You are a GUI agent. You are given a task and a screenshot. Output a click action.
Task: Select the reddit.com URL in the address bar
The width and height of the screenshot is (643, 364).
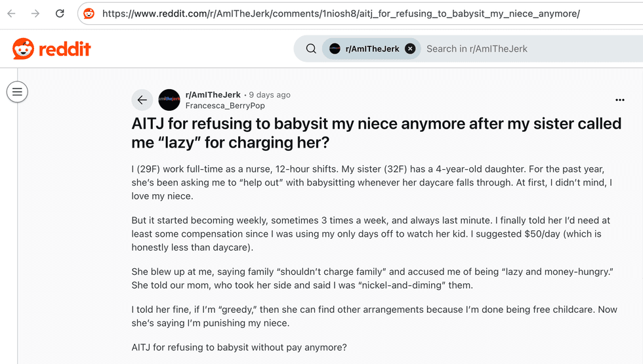[x=341, y=14]
